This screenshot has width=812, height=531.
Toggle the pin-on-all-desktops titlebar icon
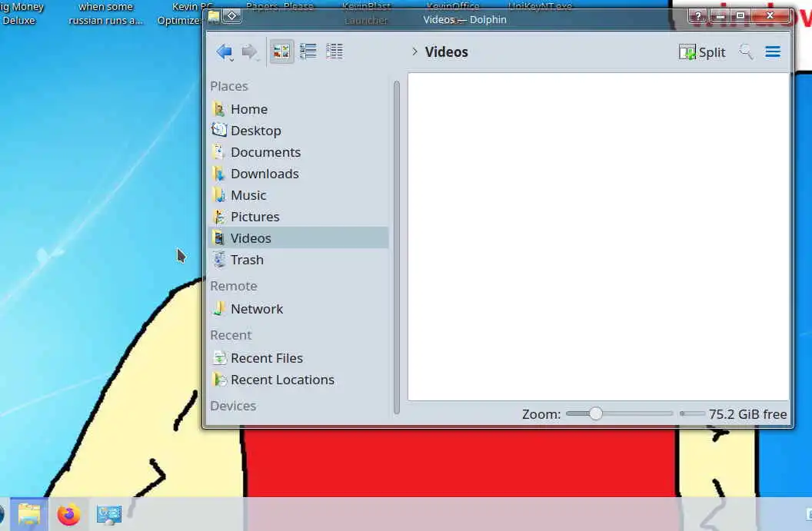(x=232, y=16)
